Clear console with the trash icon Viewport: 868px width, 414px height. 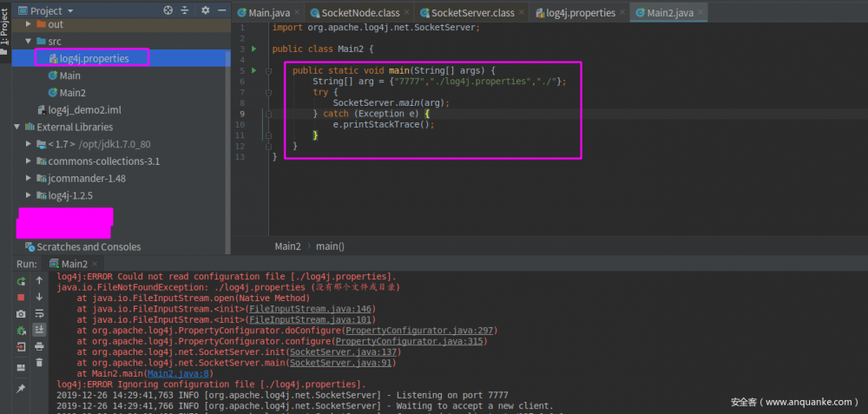(x=39, y=363)
